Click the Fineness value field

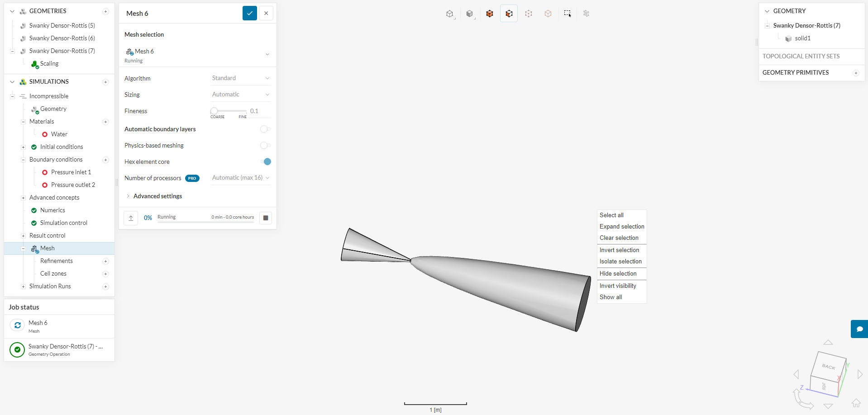(x=260, y=111)
